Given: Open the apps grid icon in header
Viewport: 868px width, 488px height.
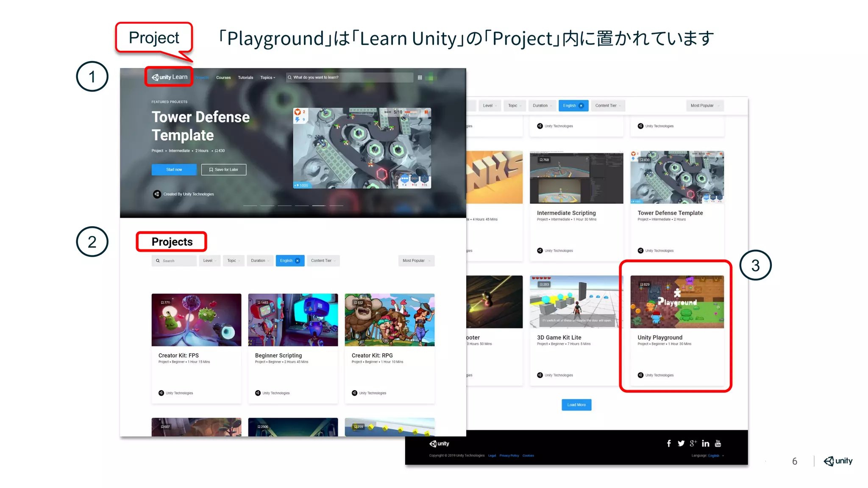Looking at the screenshot, I should pyautogui.click(x=420, y=78).
